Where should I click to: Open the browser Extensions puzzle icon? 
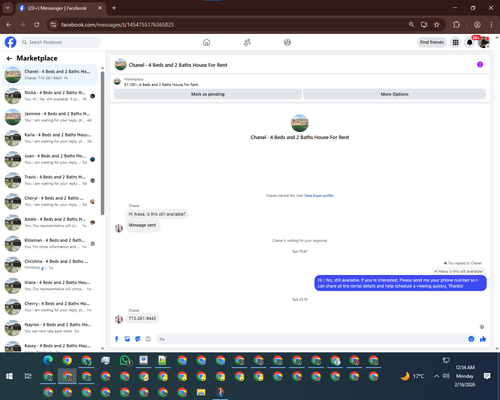coord(456,25)
